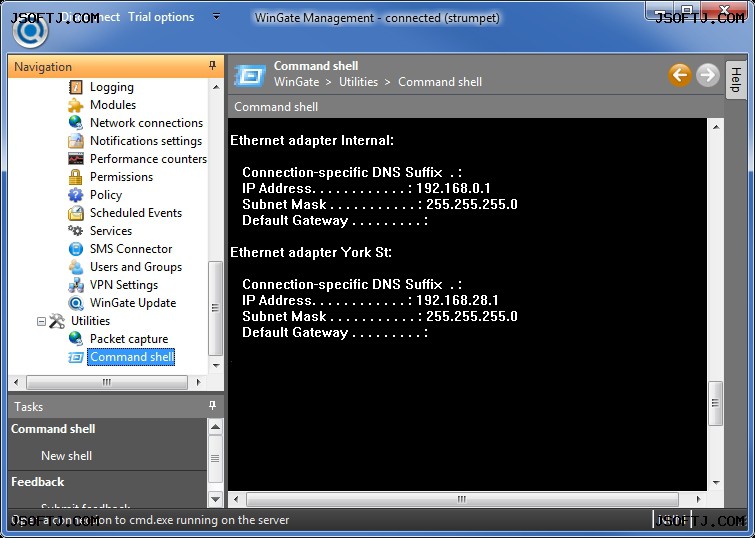The width and height of the screenshot is (755, 538).
Task: Go forward with the grey arrow
Action: tap(707, 75)
